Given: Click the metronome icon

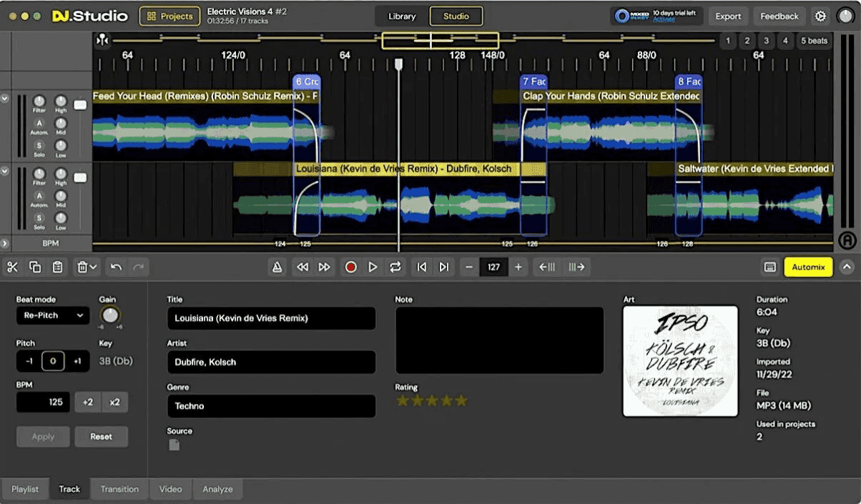Looking at the screenshot, I should pyautogui.click(x=277, y=267).
